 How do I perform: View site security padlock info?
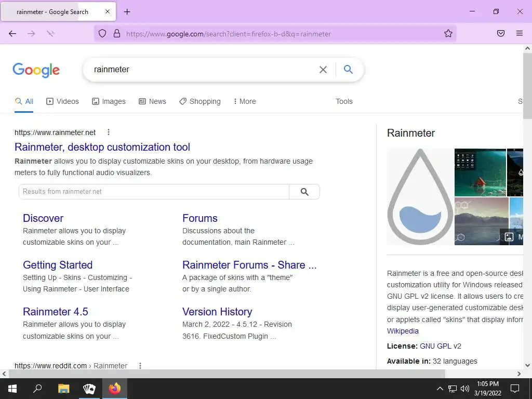point(117,33)
